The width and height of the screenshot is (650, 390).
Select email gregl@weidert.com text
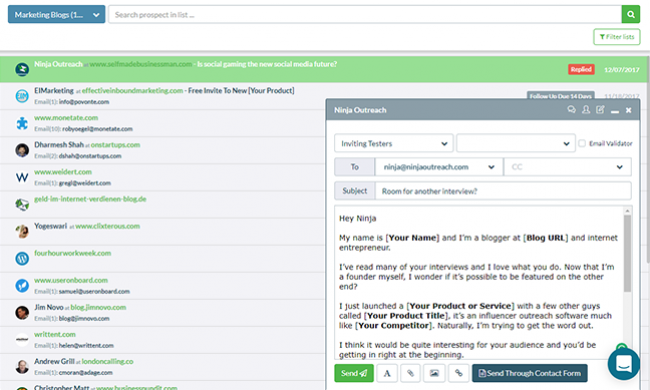pyautogui.click(x=85, y=183)
